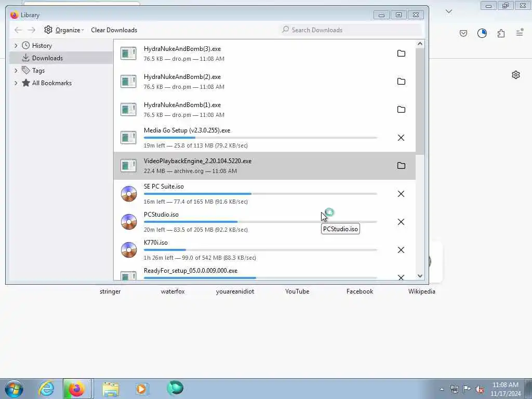Expand the Tags tree node
Image resolution: width=532 pixels, height=399 pixels.
(16, 71)
